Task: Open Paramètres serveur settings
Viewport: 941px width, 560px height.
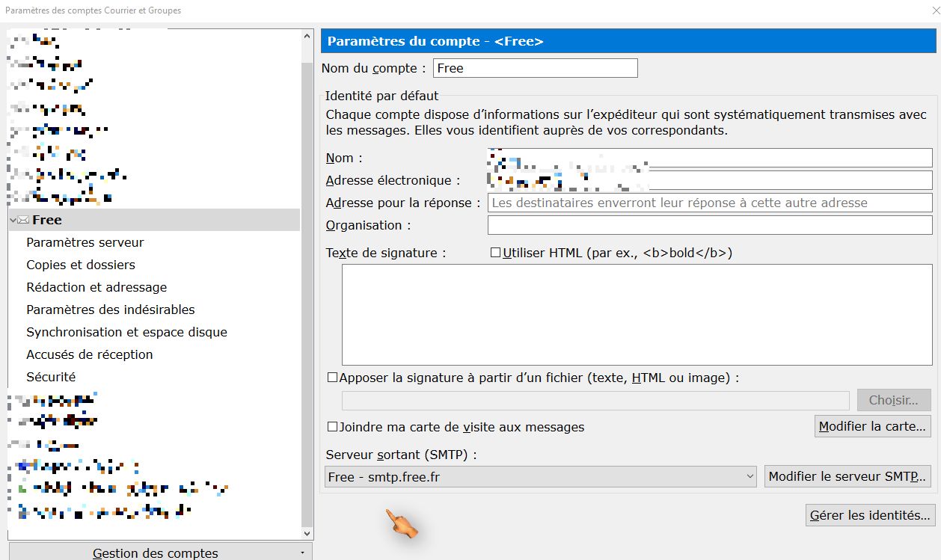Action: (x=85, y=242)
